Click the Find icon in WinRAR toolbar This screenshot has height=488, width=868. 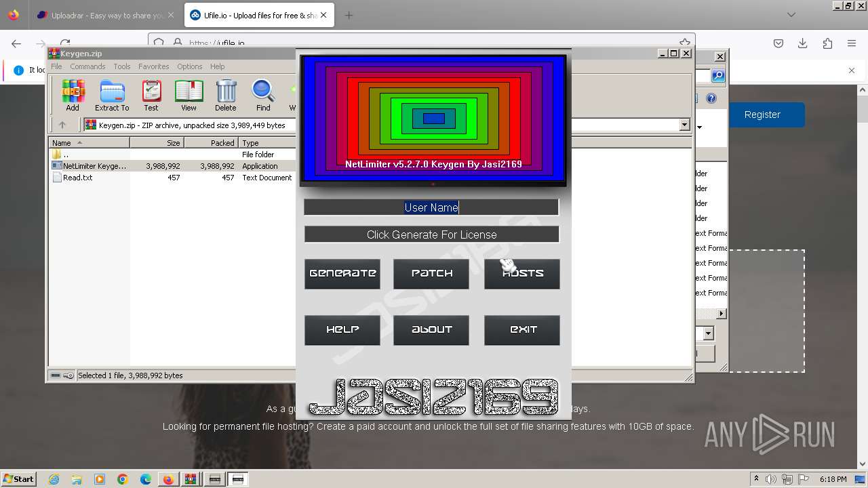click(x=263, y=95)
